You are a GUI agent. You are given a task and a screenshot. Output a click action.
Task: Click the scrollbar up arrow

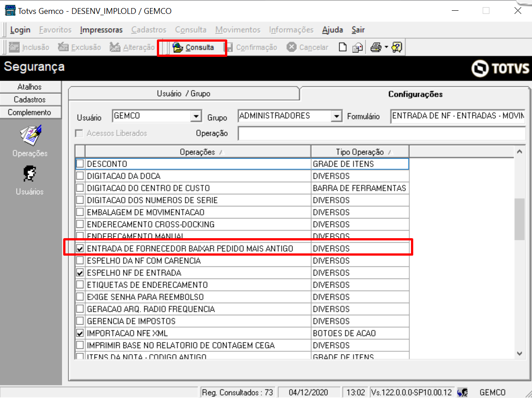click(x=519, y=151)
